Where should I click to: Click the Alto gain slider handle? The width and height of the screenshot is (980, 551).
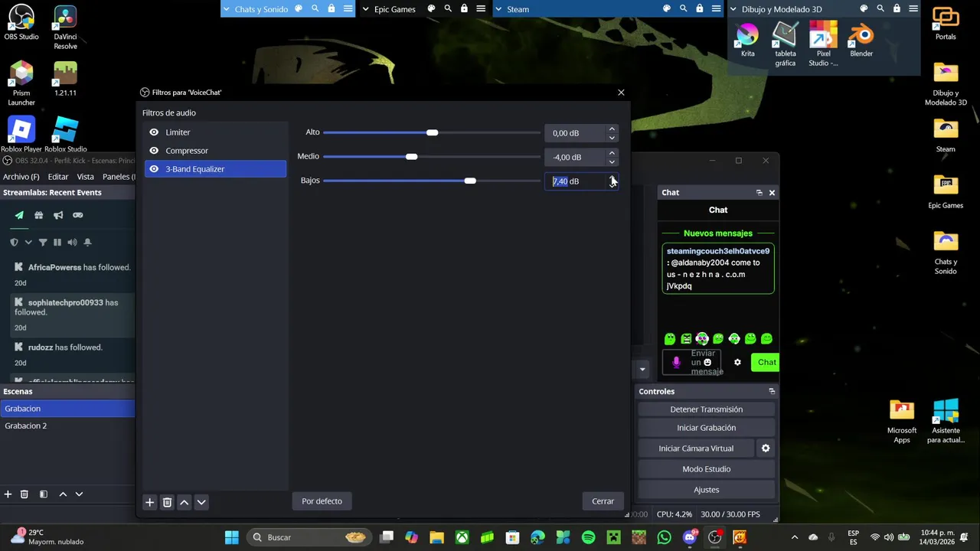pyautogui.click(x=433, y=132)
